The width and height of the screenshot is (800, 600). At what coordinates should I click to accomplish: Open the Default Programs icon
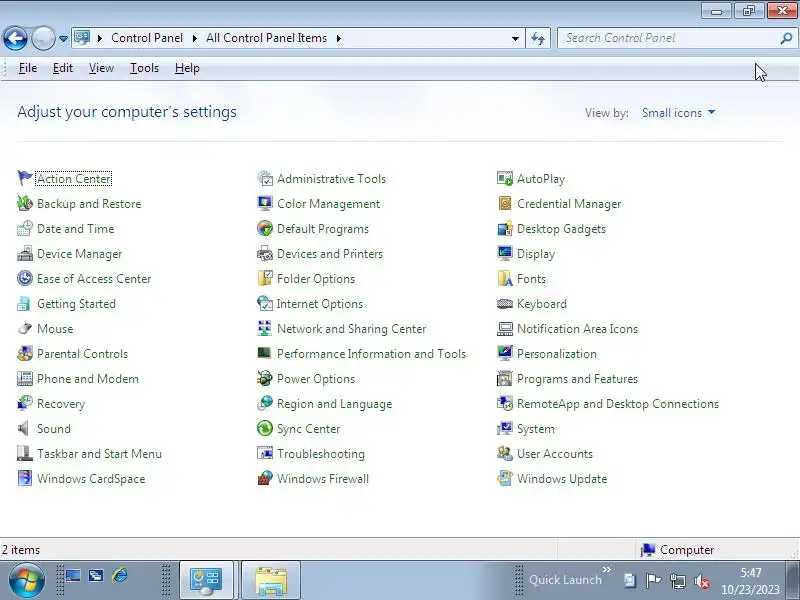tap(265, 229)
